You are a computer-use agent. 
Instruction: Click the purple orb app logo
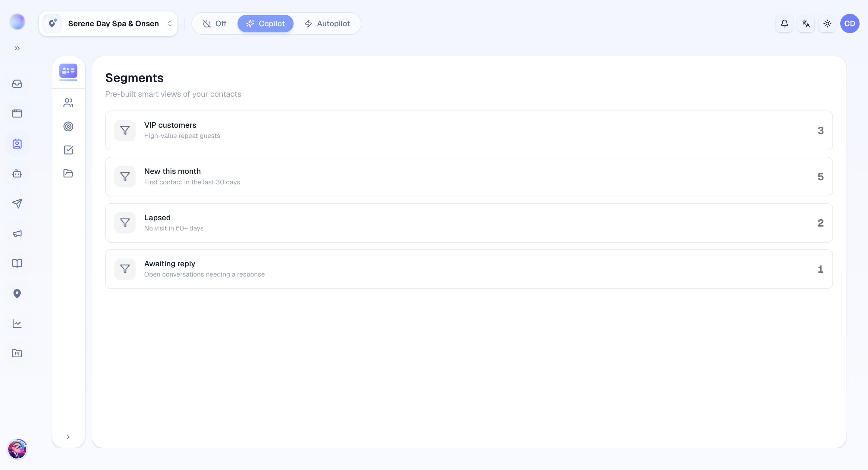point(17,22)
